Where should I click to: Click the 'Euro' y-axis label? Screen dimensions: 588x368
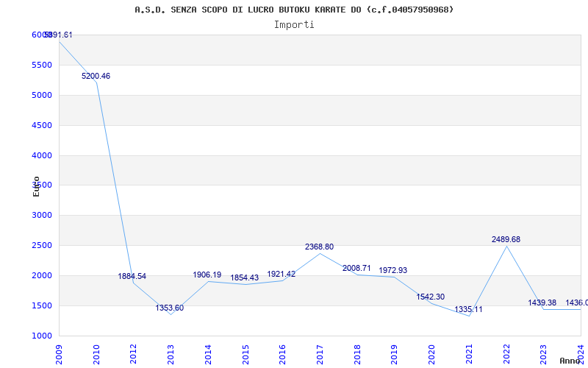36,187
